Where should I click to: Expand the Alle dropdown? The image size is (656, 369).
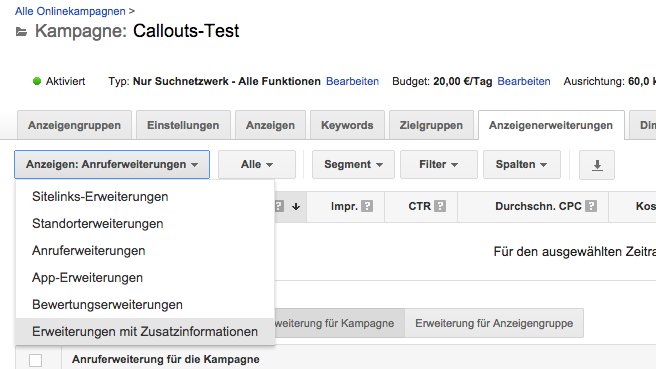point(257,164)
